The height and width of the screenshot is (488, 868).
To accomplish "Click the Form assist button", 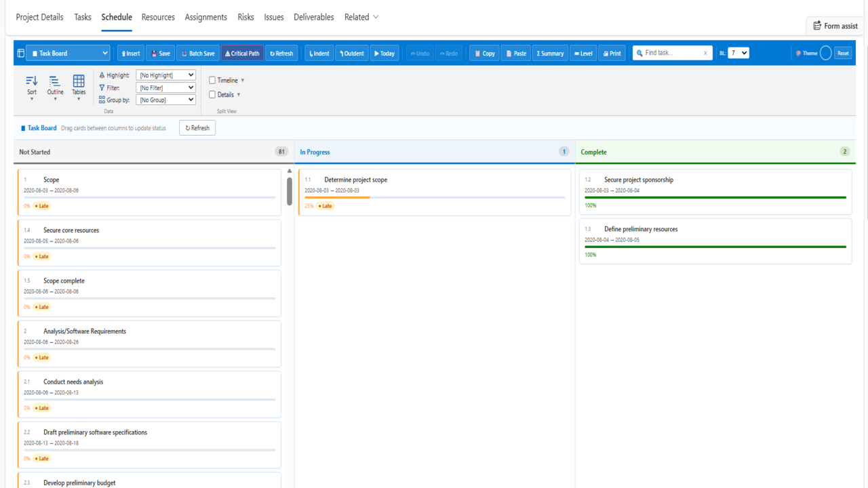I will coord(835,26).
